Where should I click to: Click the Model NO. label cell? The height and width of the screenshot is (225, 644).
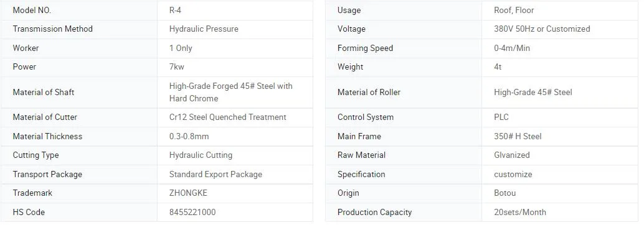pos(79,10)
